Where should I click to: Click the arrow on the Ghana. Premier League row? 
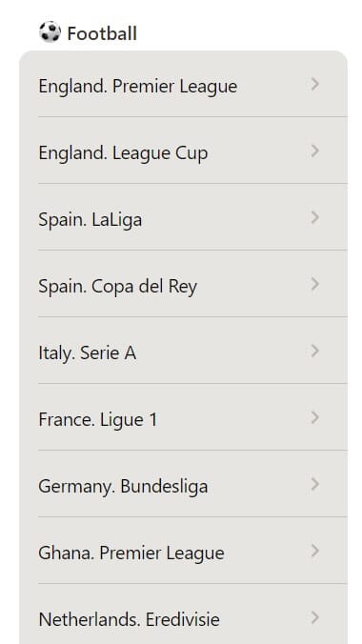coord(314,551)
